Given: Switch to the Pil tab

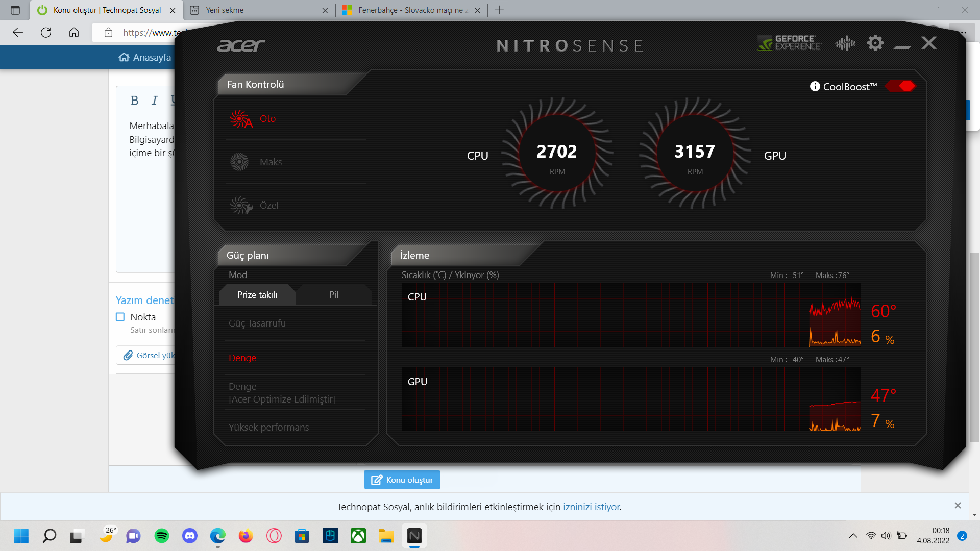Looking at the screenshot, I should [x=333, y=295].
